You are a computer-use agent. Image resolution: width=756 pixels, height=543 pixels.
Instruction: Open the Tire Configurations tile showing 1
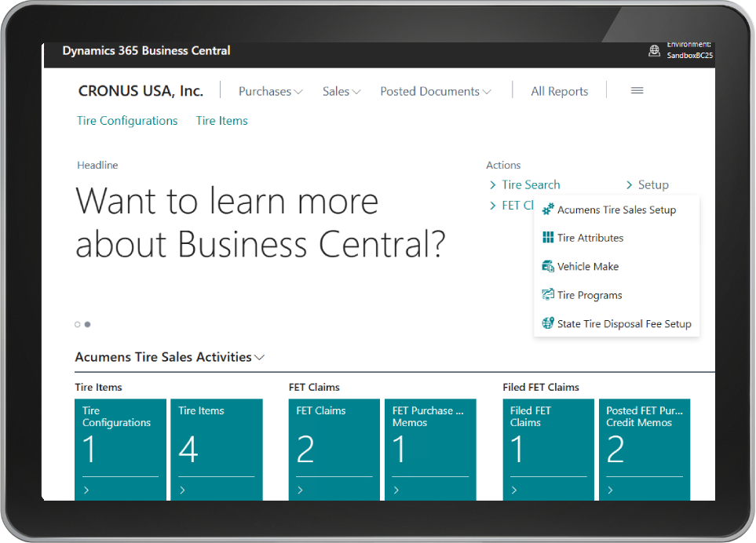tap(121, 449)
